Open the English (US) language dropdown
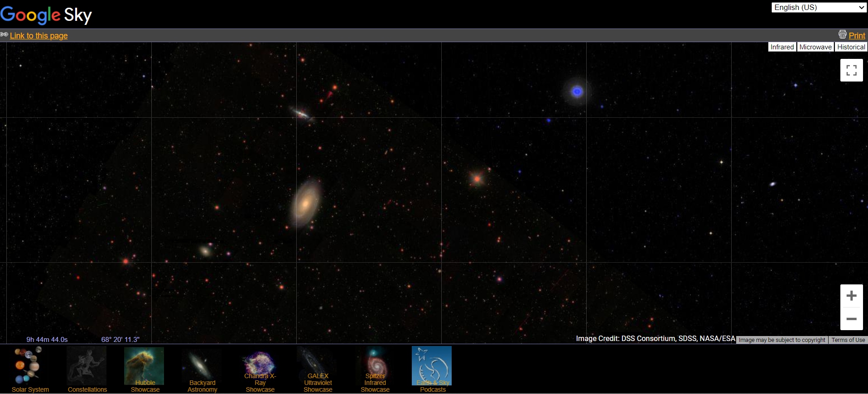 coord(819,7)
